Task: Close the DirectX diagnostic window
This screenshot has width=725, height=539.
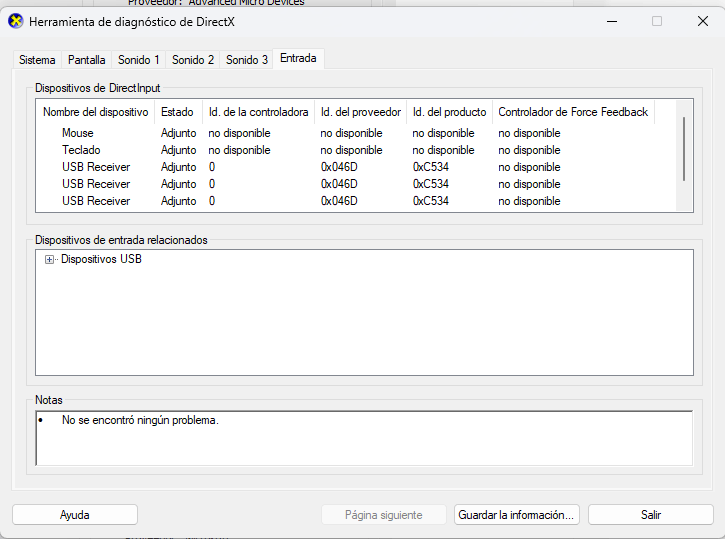Action: [x=703, y=21]
